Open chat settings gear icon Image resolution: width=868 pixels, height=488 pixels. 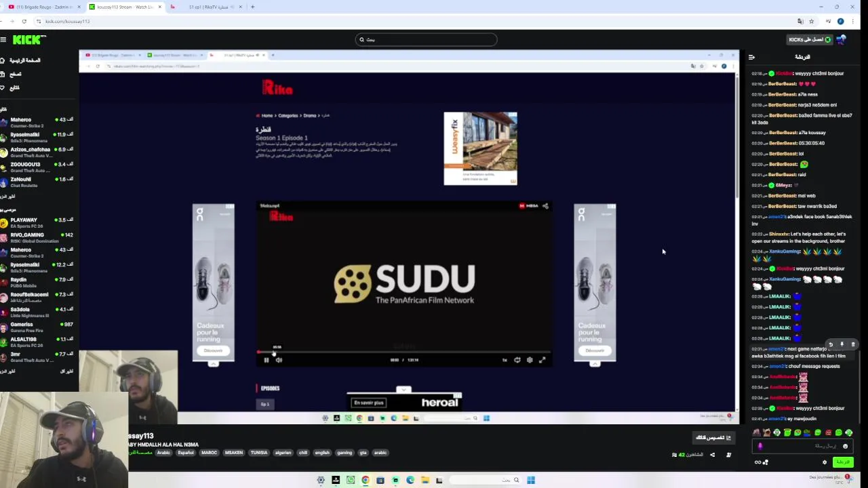pos(825,462)
